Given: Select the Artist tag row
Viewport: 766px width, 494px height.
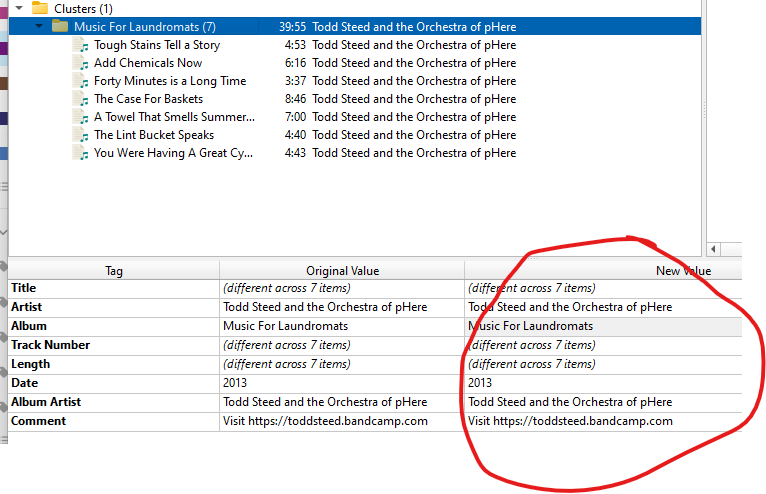Looking at the screenshot, I should point(375,307).
